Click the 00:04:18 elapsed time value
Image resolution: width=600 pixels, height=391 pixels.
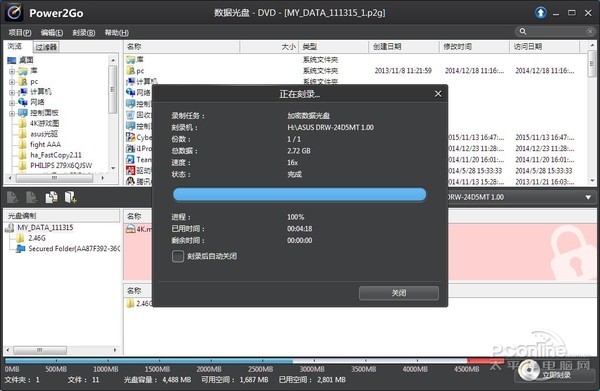[x=300, y=229]
